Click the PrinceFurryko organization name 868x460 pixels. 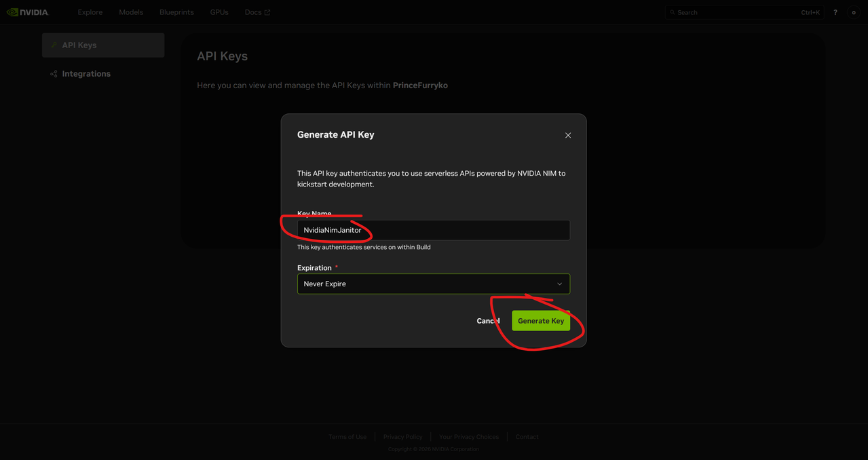420,85
